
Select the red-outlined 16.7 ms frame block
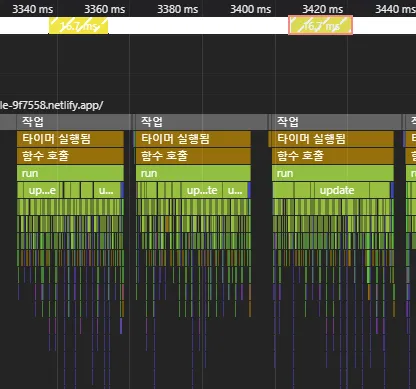click(320, 25)
